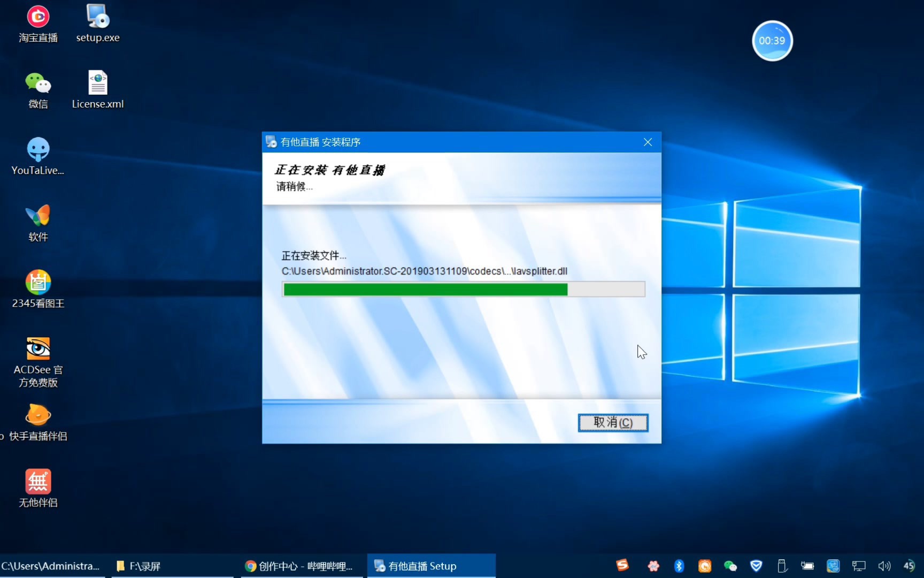This screenshot has height=578, width=924.
Task: Open the 淘宝直播 desktop shortcut
Action: click(x=38, y=24)
